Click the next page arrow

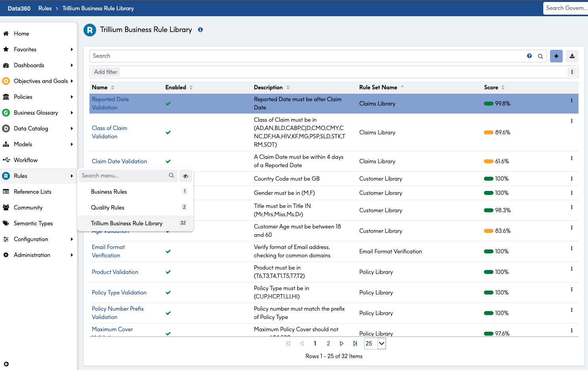(341, 344)
